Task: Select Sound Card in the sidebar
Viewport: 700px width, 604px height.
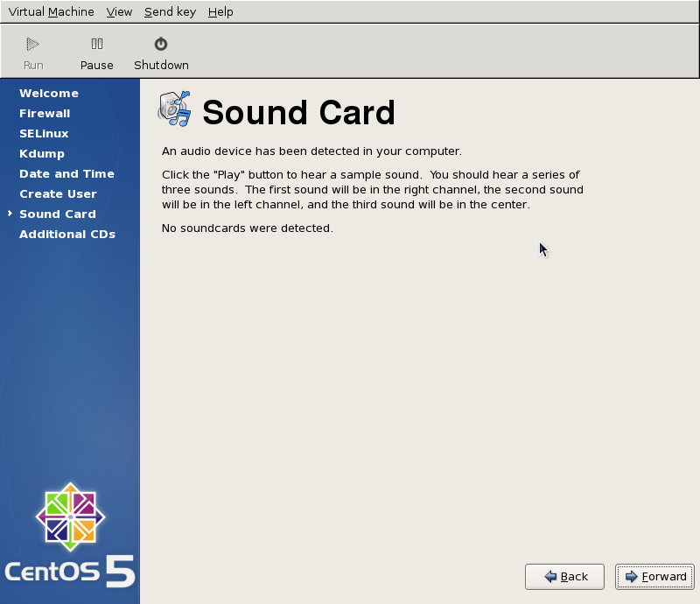Action: point(58,214)
